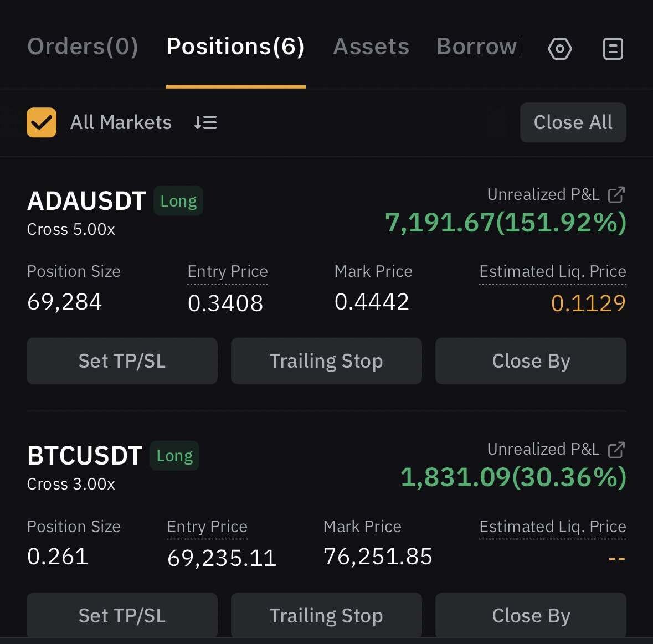653x644 pixels.
Task: Open the order history document icon
Action: (x=613, y=49)
